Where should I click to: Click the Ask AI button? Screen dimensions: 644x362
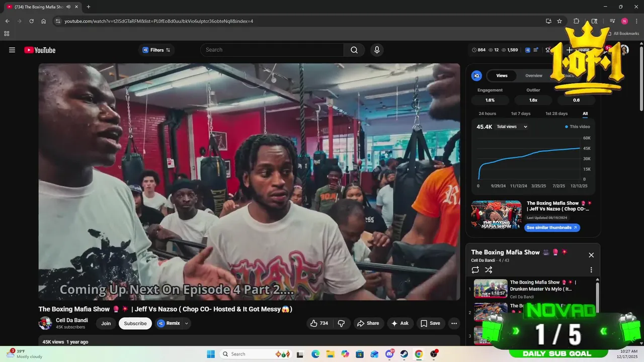[x=400, y=323]
